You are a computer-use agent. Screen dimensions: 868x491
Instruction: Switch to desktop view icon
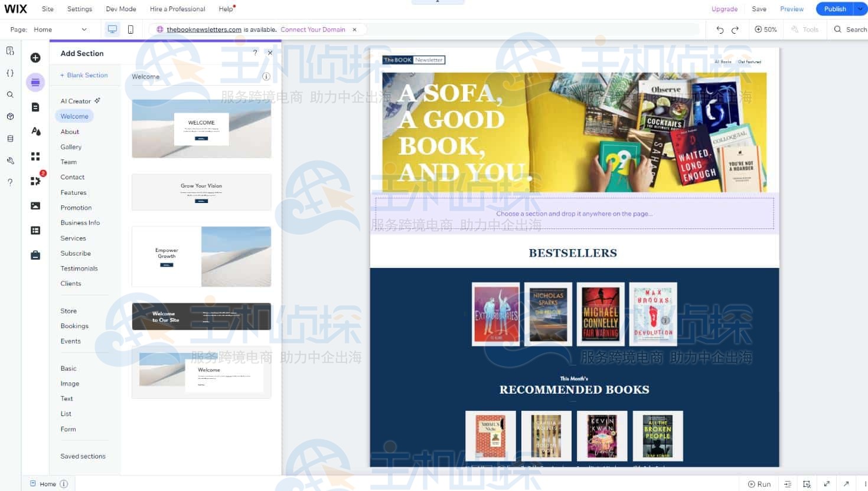(x=112, y=30)
